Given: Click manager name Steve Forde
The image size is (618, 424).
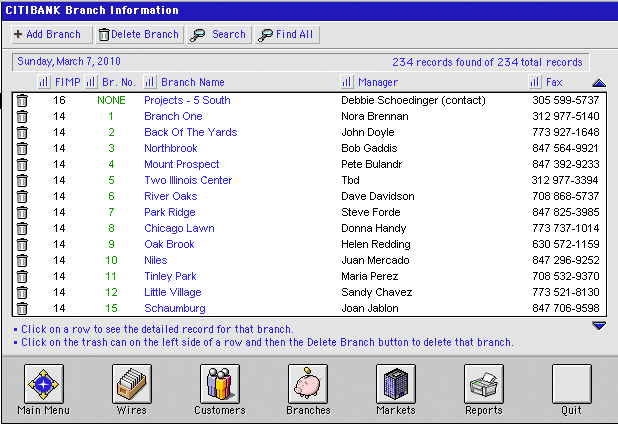Looking at the screenshot, I should pyautogui.click(x=370, y=212).
